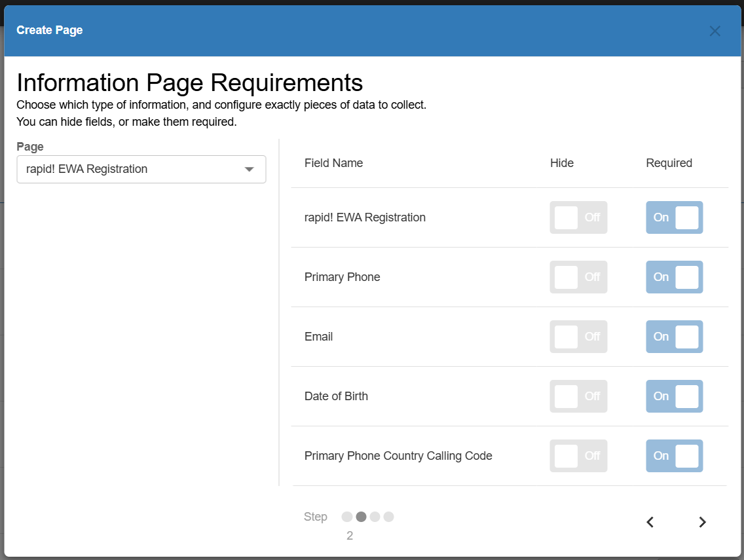This screenshot has width=744, height=560.
Task: Select the second step indicator dot
Action: pos(361,517)
